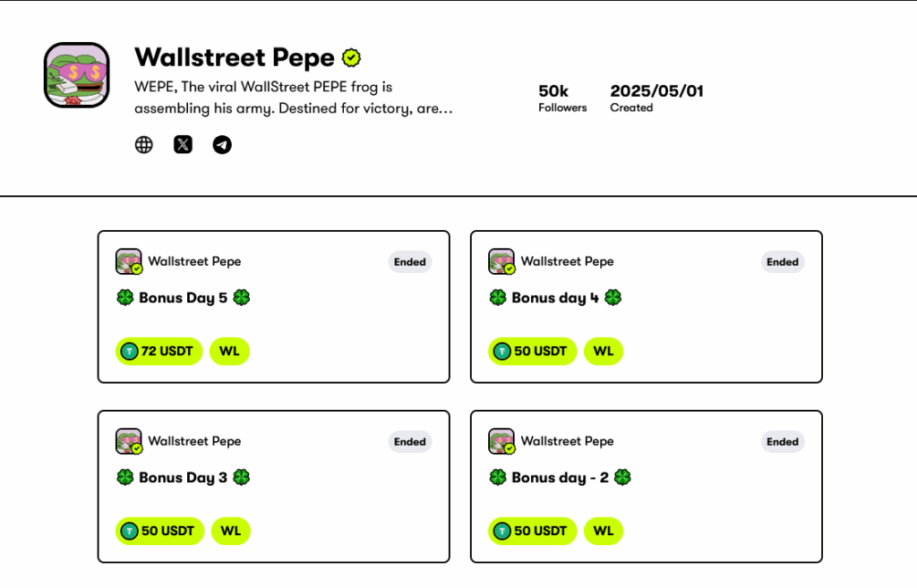The width and height of the screenshot is (917, 588).
Task: Click the 72 USDT reward tag
Action: coord(159,352)
